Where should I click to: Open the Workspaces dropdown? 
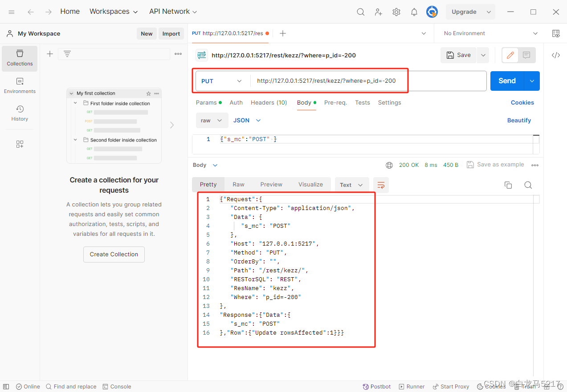[114, 12]
